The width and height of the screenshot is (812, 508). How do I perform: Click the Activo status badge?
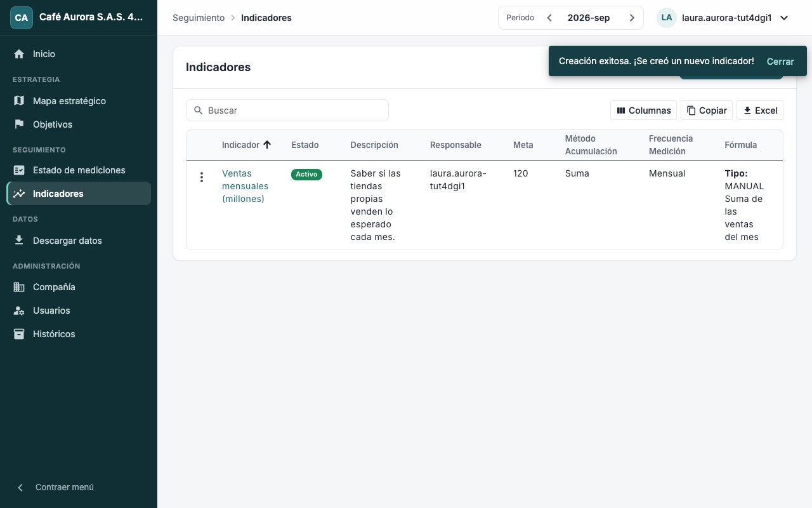[x=306, y=174]
